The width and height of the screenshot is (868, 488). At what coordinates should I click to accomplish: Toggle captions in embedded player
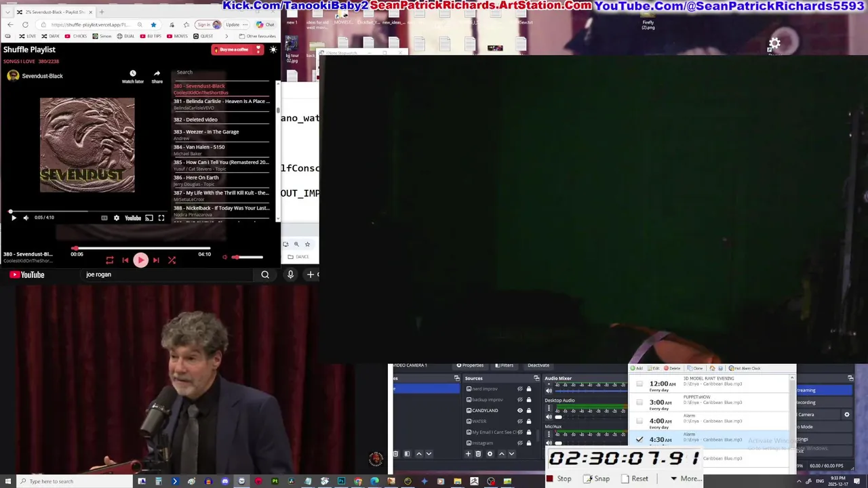pyautogui.click(x=104, y=218)
